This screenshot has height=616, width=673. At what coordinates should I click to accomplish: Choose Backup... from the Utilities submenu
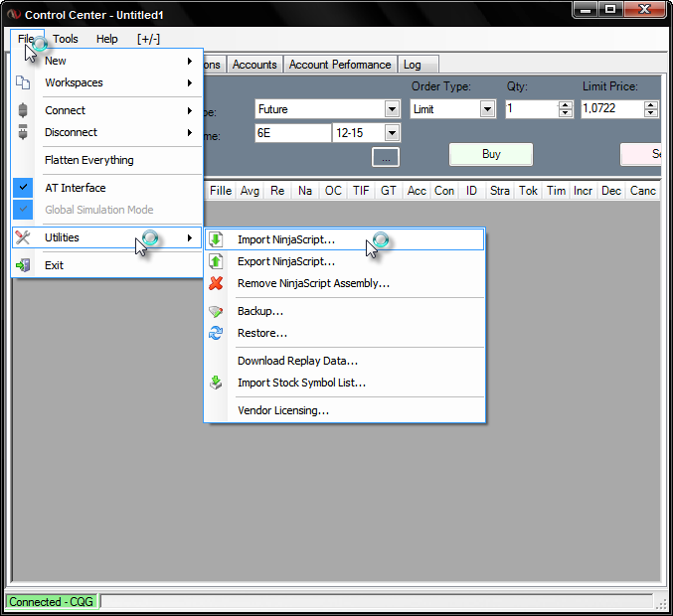click(345, 311)
